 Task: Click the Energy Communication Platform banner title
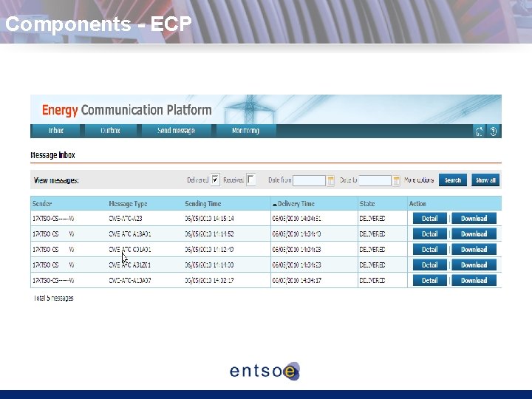(127, 110)
